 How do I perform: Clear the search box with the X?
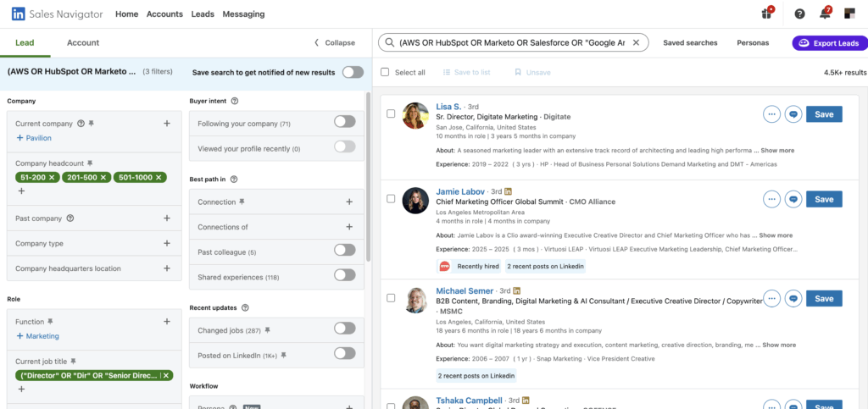636,42
